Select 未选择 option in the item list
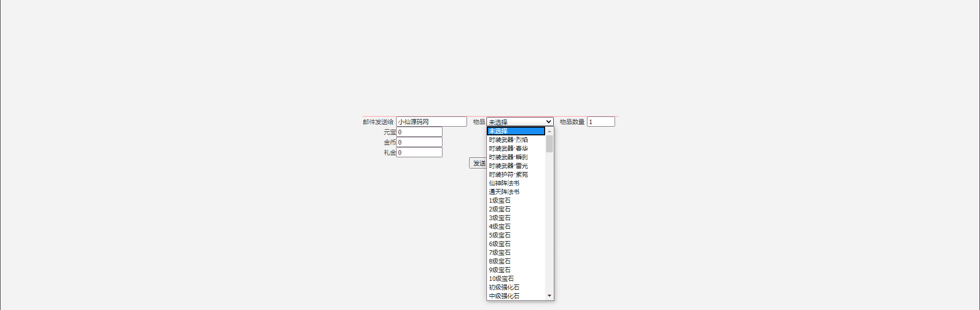This screenshot has width=980, height=310. (516, 131)
